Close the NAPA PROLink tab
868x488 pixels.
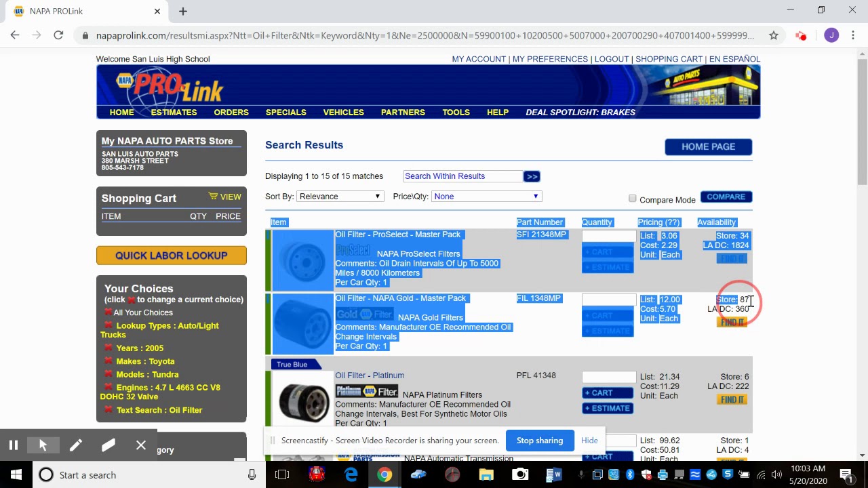pyautogui.click(x=157, y=11)
